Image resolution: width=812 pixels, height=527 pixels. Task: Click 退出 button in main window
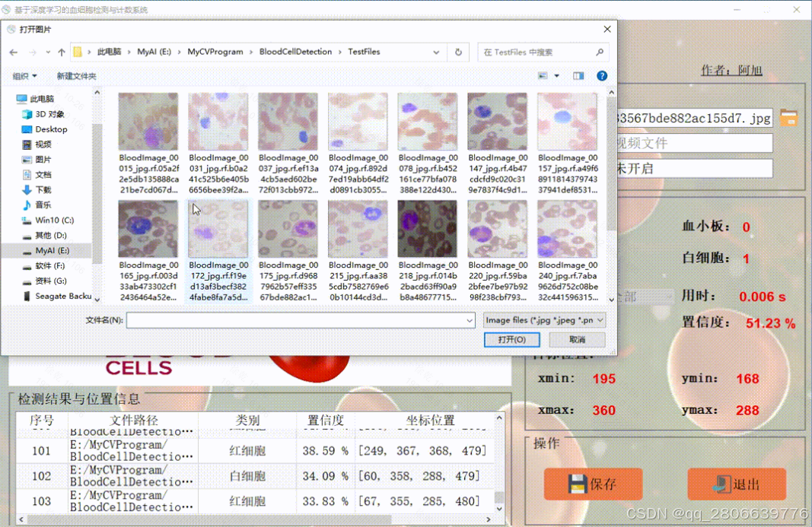click(x=737, y=484)
